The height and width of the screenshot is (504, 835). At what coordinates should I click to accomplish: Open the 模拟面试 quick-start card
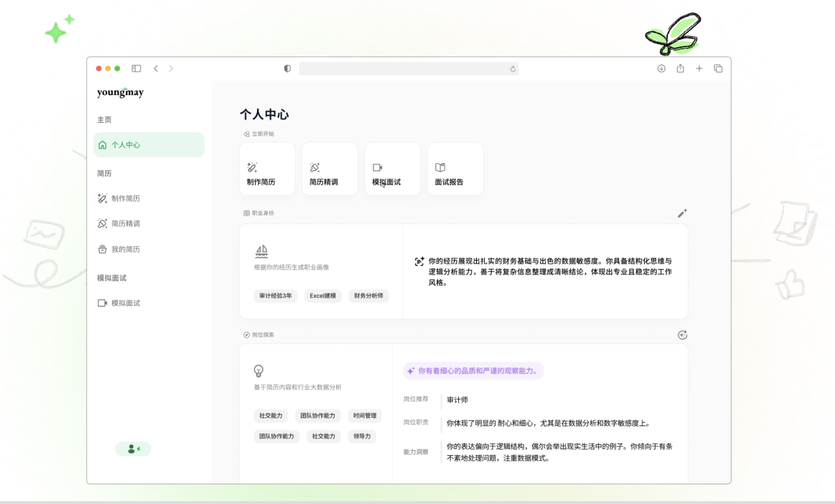393,169
